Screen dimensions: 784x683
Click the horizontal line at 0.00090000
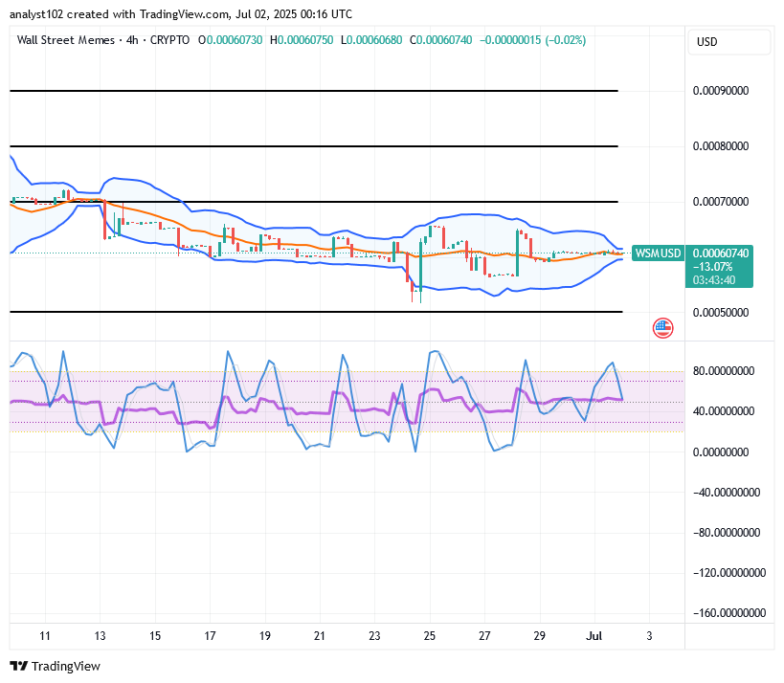314,91
